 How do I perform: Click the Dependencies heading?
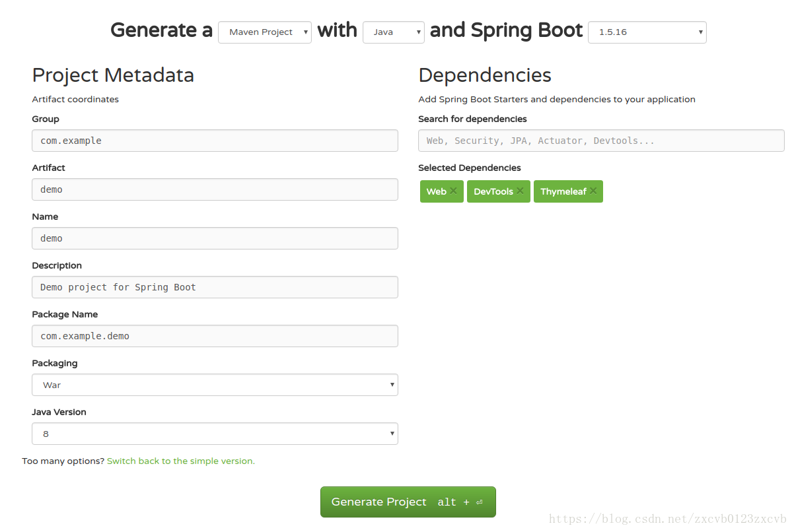(485, 75)
